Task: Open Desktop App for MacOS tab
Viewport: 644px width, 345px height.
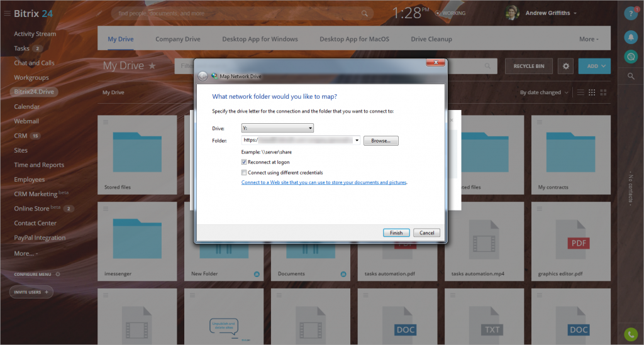Action: point(355,39)
